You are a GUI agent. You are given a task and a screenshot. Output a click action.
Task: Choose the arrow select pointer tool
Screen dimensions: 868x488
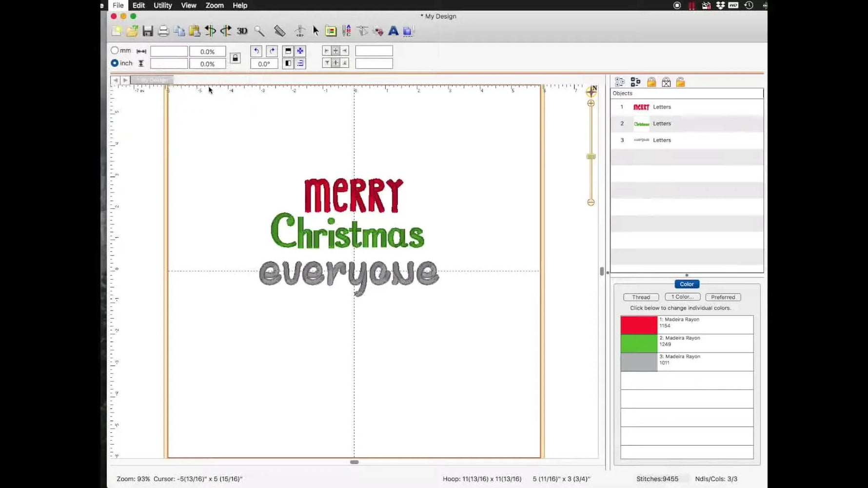(316, 31)
